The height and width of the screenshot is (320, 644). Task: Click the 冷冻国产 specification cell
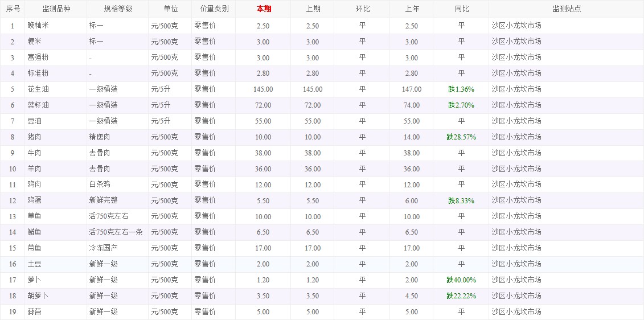tap(117, 248)
